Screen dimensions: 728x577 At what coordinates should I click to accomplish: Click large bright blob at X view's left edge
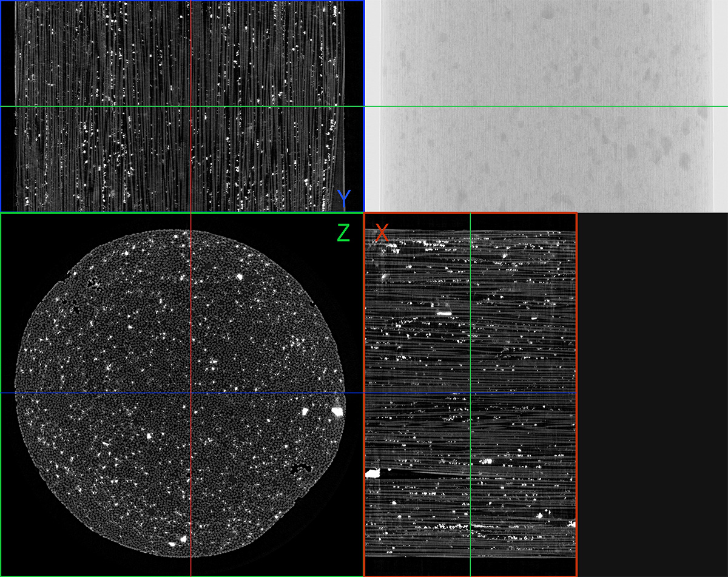tap(372, 473)
